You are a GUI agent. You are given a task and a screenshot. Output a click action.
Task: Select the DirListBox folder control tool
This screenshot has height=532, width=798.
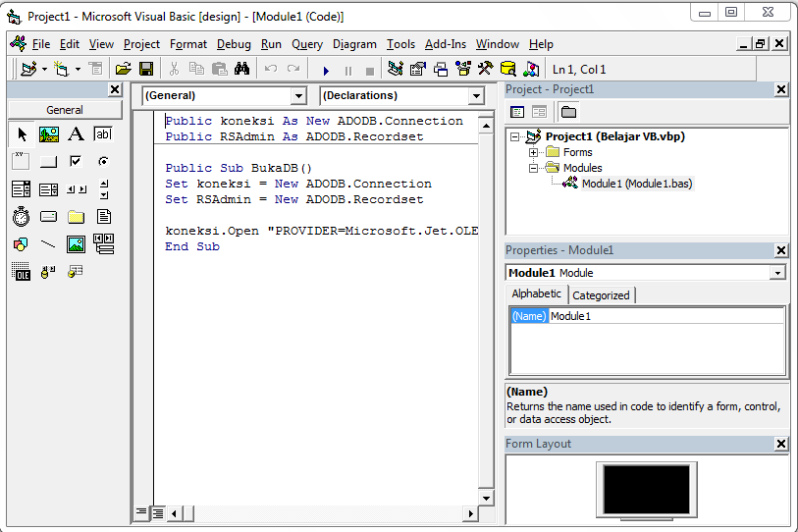[x=76, y=217]
